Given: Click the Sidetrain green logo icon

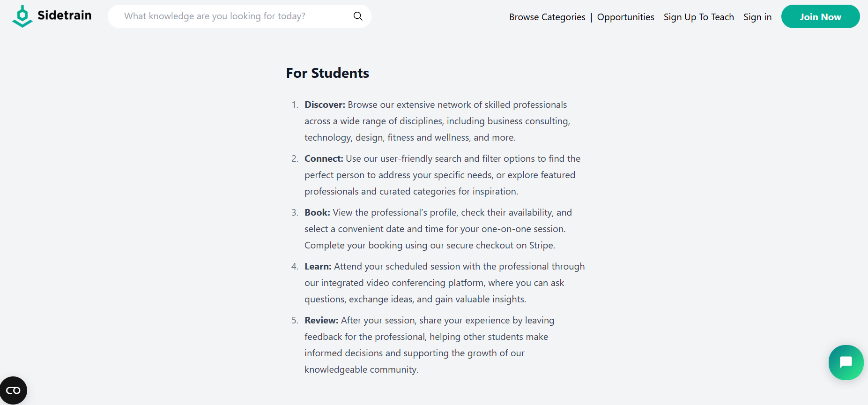Looking at the screenshot, I should pyautogui.click(x=22, y=16).
